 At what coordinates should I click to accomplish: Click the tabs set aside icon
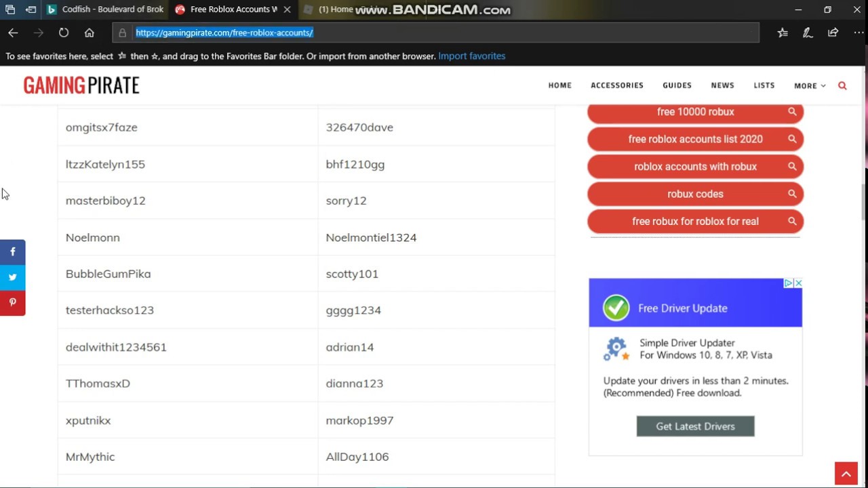pos(10,9)
